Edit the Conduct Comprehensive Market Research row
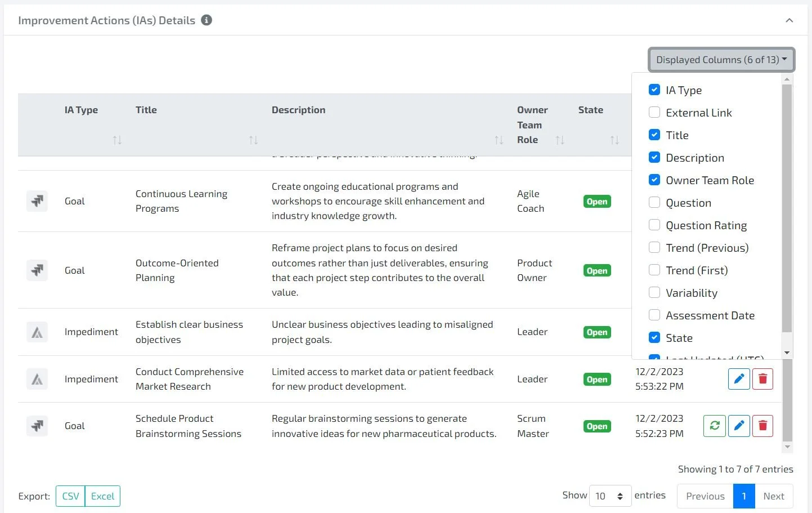This screenshot has height=513, width=812. coord(739,379)
